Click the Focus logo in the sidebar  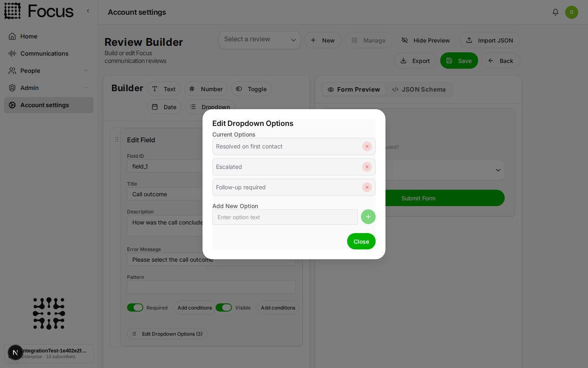pyautogui.click(x=39, y=11)
